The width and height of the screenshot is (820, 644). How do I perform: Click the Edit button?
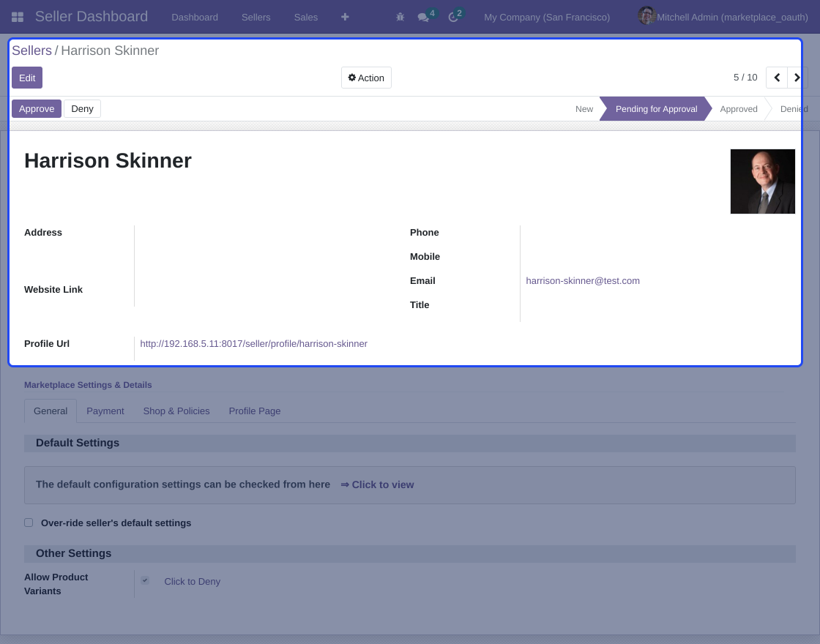(27, 78)
